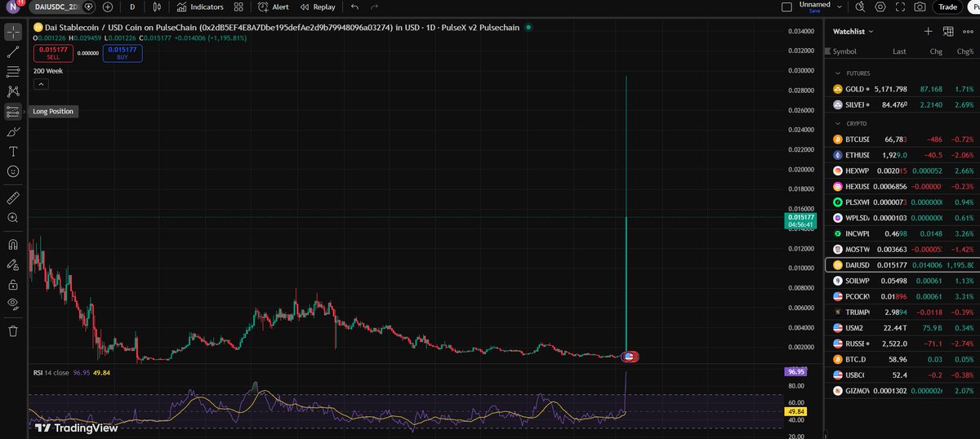Select the BTCUSD watchlist row

click(902, 140)
